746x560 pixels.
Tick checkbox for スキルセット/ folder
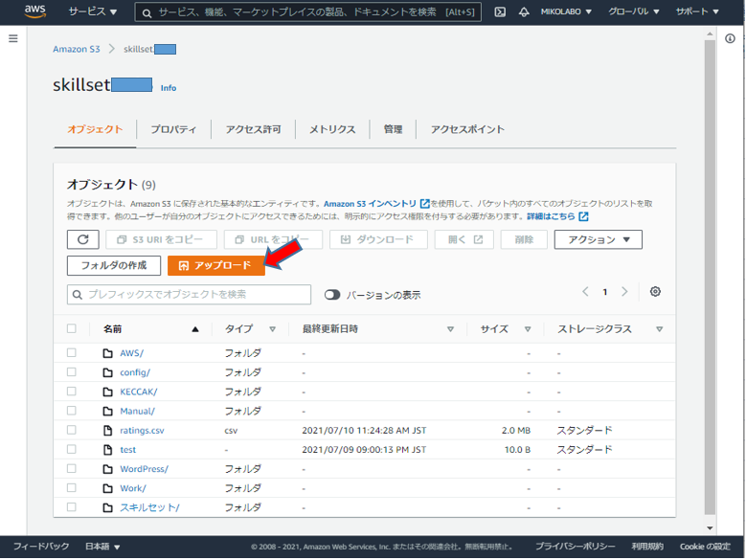[72, 506]
